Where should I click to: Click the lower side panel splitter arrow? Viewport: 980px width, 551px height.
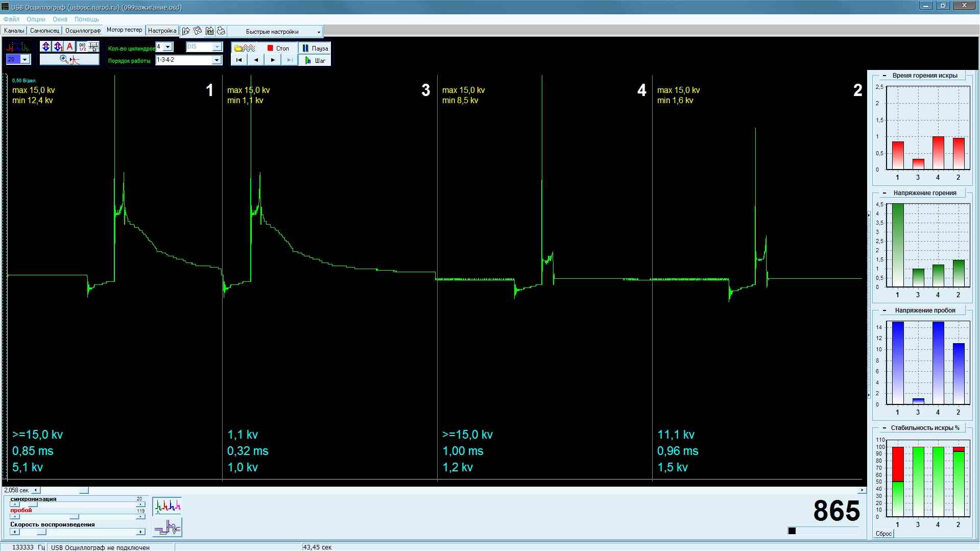(x=869, y=395)
